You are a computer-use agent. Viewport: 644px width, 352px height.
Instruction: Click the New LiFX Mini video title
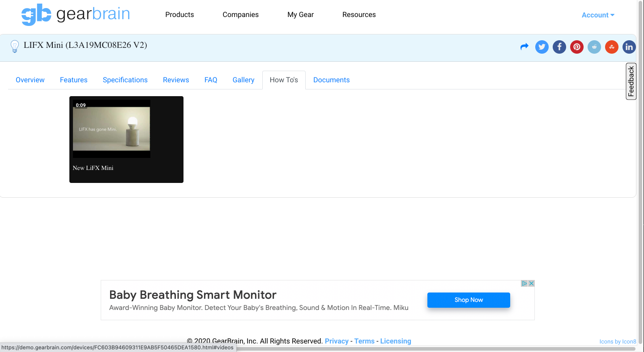coord(93,168)
